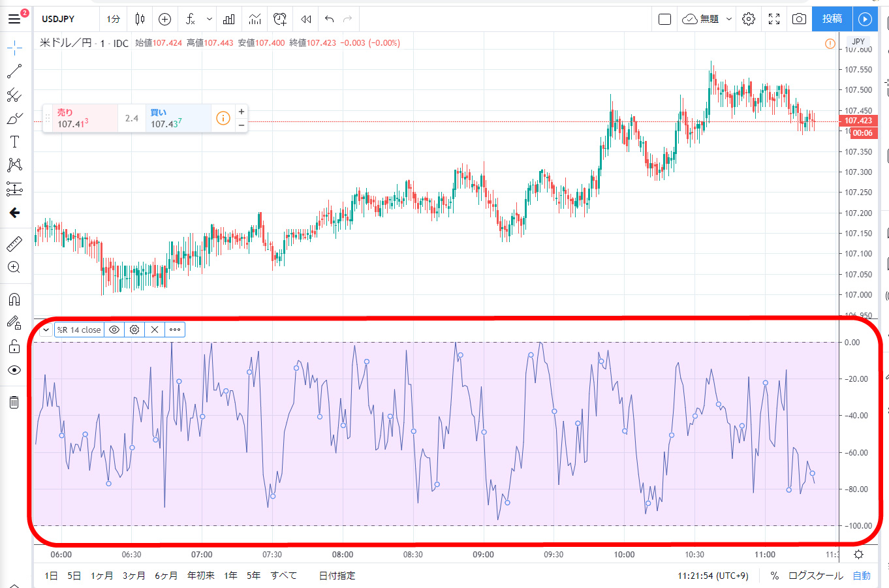
Task: Click the undo arrow
Action: click(x=329, y=19)
